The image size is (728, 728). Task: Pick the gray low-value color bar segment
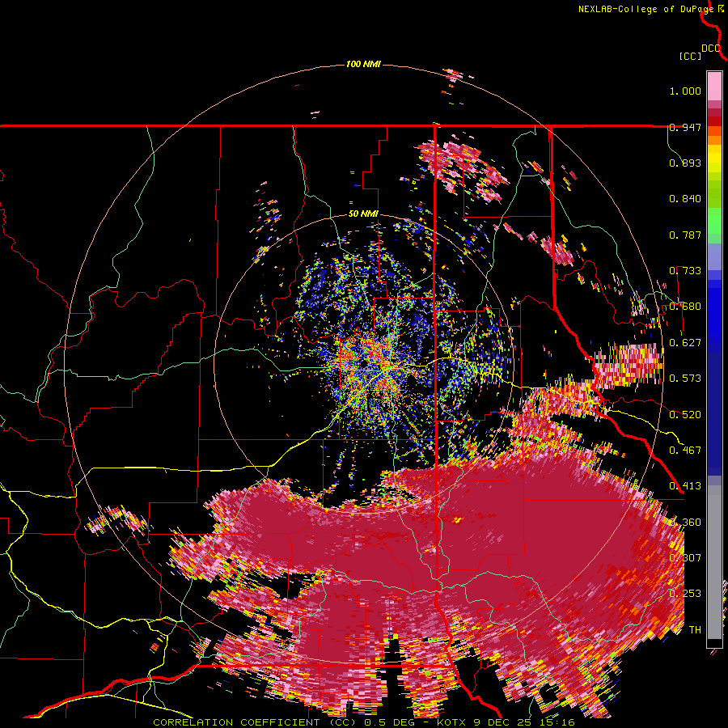pyautogui.click(x=714, y=562)
